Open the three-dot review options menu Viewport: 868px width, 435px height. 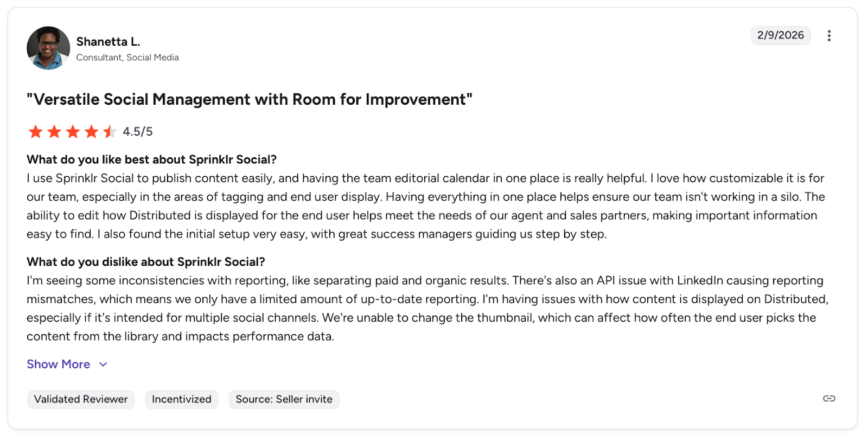[829, 36]
